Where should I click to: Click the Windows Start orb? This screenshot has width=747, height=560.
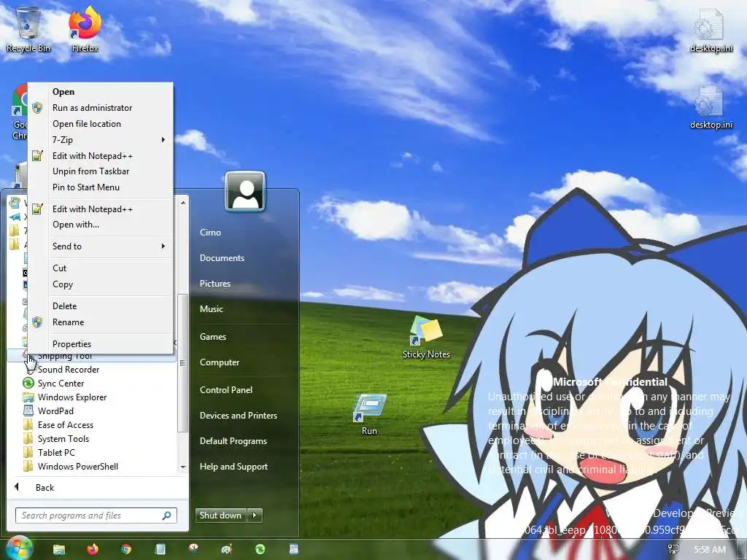[19, 548]
